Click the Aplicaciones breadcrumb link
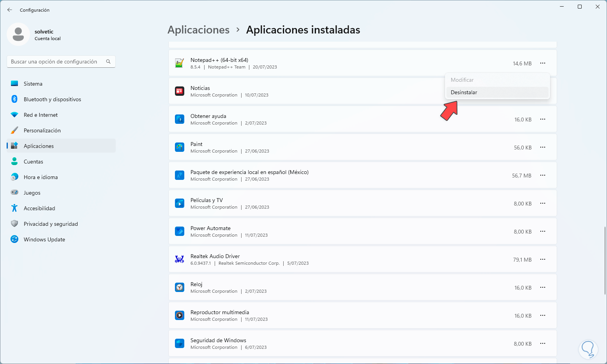Viewport: 607px width, 364px height. pyautogui.click(x=198, y=30)
